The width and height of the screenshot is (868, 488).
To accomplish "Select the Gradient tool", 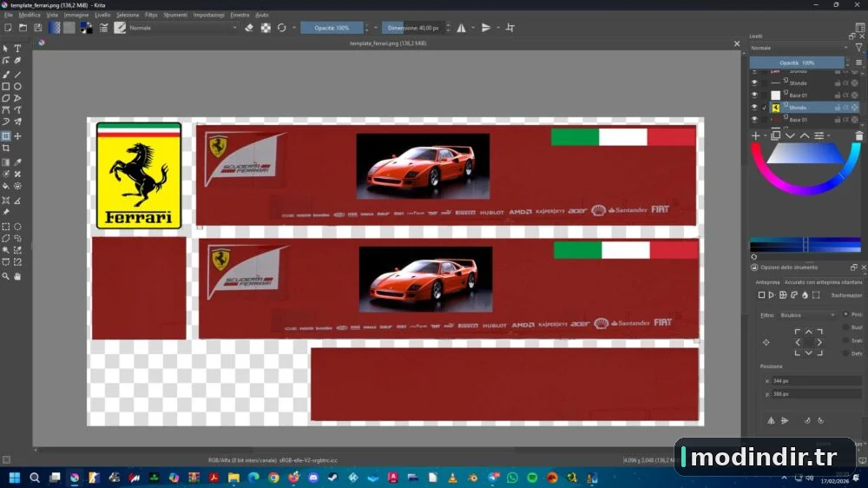I will 6,162.
